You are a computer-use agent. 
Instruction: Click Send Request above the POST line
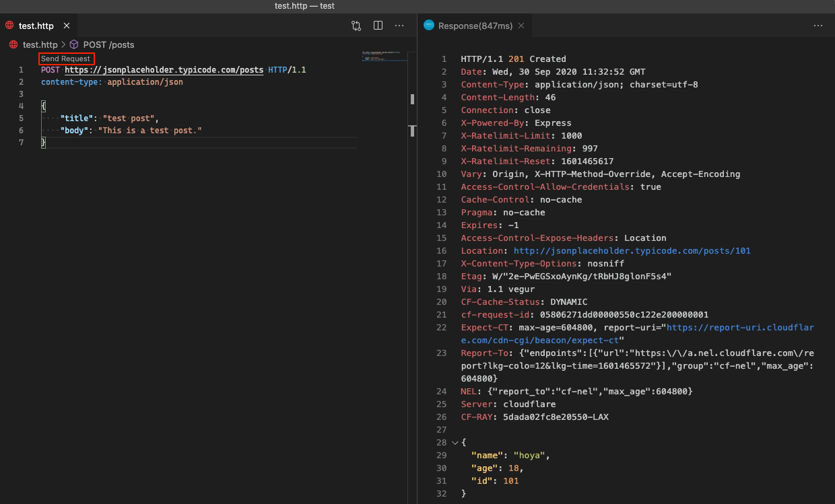(66, 59)
